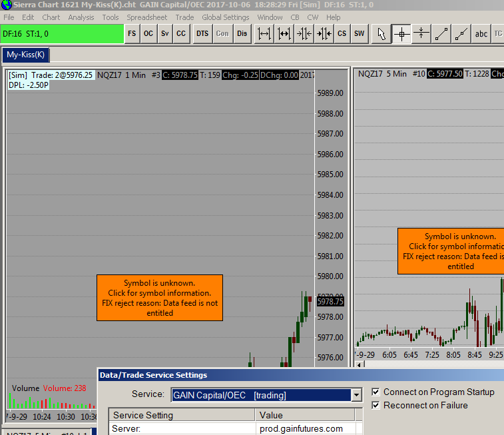
Task: Click the FS toolbar button
Action: pos(132,34)
